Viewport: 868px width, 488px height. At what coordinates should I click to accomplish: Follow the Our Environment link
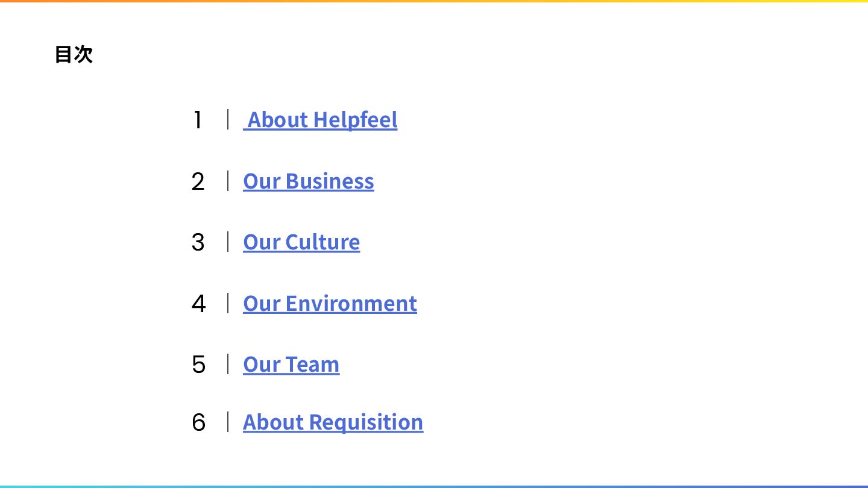(330, 304)
